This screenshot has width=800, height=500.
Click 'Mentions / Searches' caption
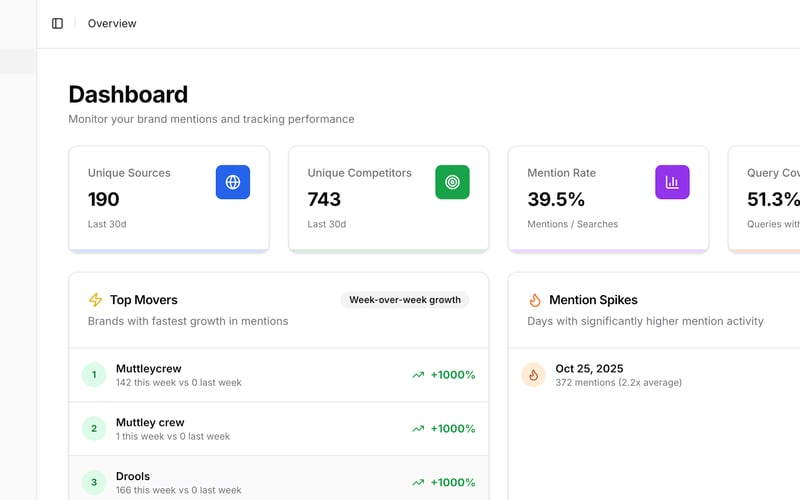point(572,224)
